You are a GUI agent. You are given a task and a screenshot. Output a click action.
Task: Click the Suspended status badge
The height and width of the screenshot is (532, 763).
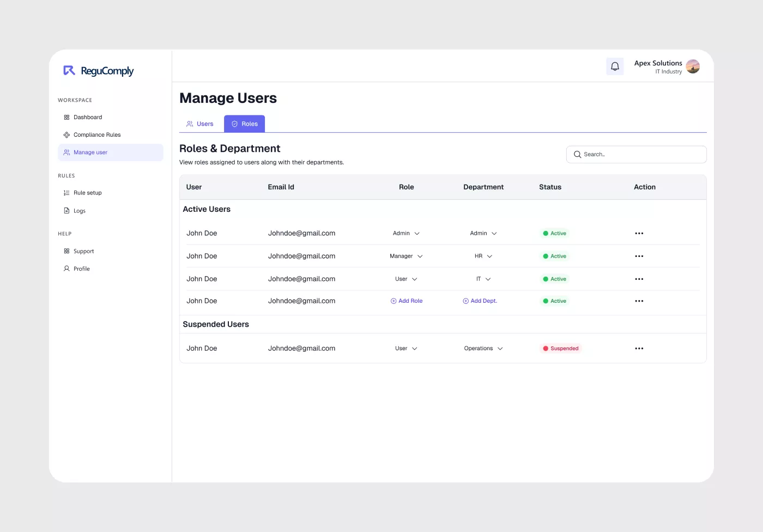[560, 348]
